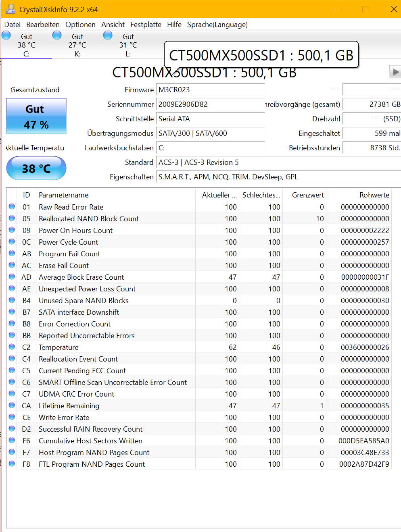Image resolution: width=401 pixels, height=532 pixels.
Task: Click the next disk arrow button
Action: [395, 72]
